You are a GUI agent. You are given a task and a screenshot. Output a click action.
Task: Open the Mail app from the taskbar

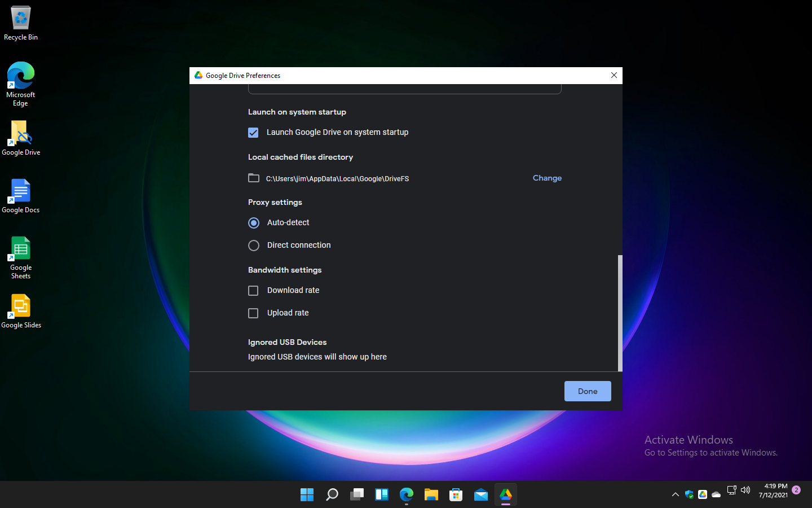pos(480,494)
